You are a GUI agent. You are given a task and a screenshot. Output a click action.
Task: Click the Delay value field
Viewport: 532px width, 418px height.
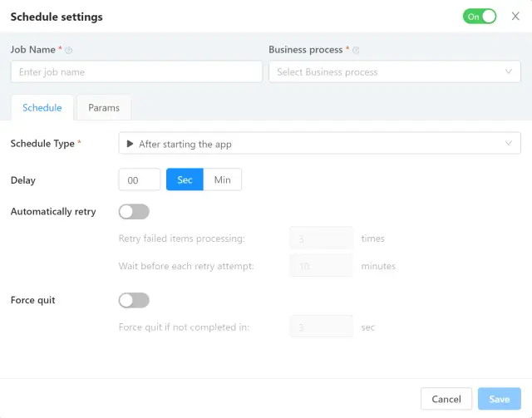(x=140, y=180)
